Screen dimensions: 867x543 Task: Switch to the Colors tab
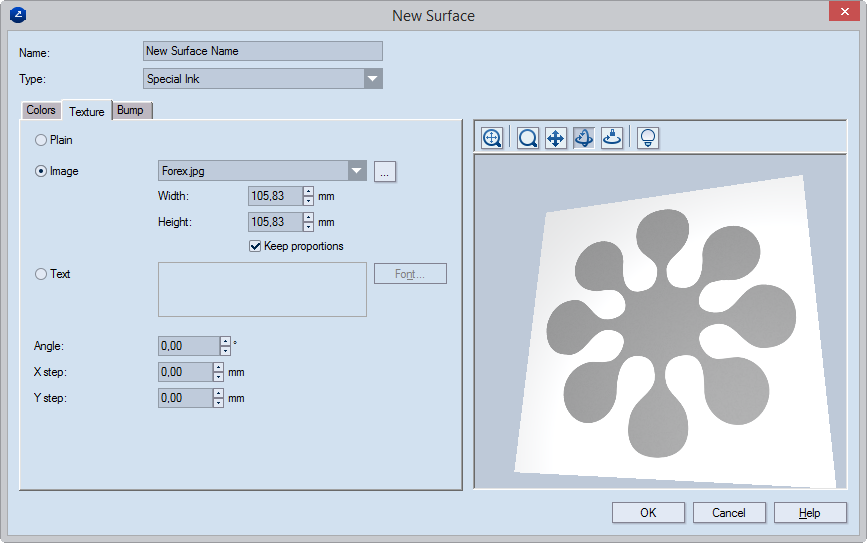[x=41, y=110]
